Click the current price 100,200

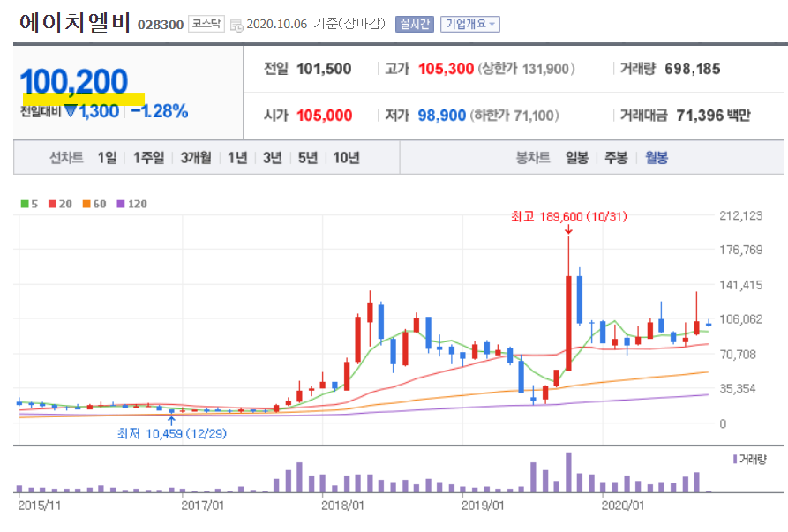click(x=74, y=81)
